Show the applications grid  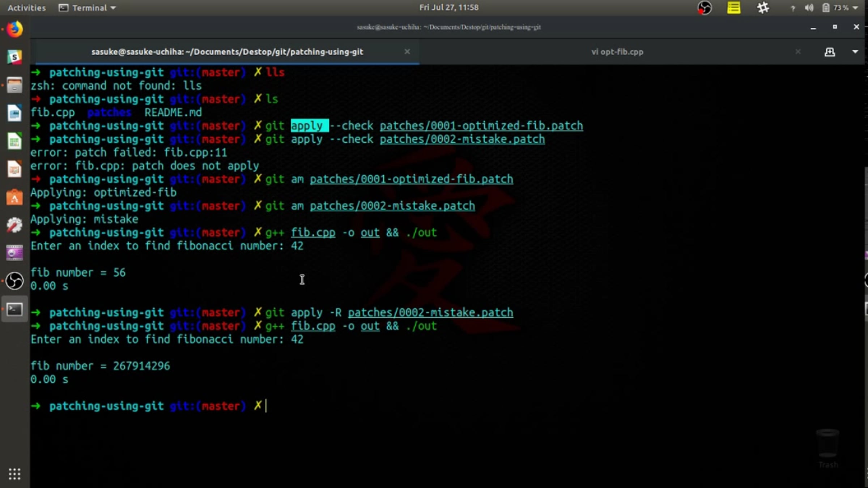(x=14, y=474)
